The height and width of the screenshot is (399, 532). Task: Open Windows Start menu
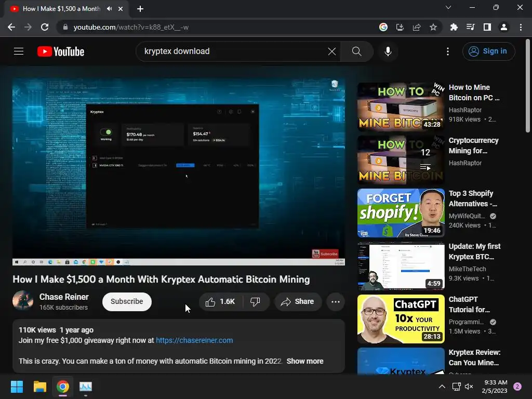point(17,387)
